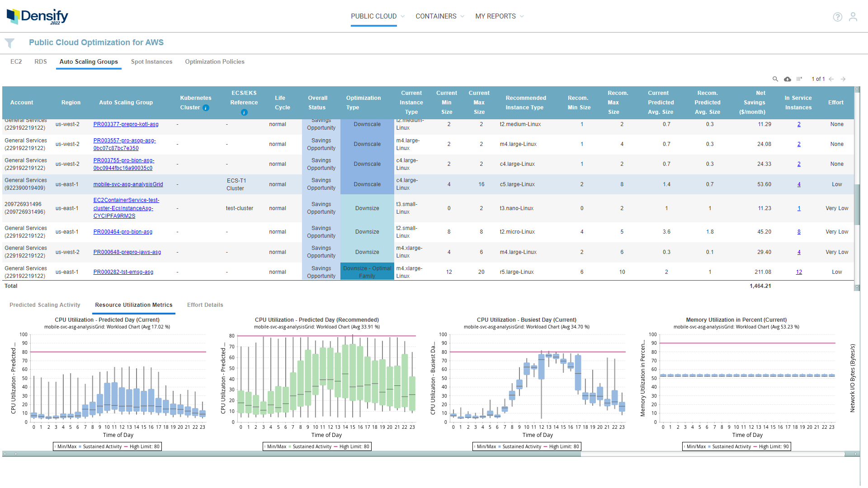
Task: Open the Optimization Policies tab
Action: (x=215, y=62)
